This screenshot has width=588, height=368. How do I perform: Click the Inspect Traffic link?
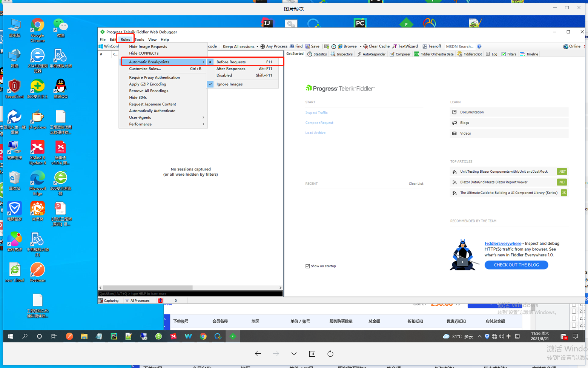pos(316,113)
